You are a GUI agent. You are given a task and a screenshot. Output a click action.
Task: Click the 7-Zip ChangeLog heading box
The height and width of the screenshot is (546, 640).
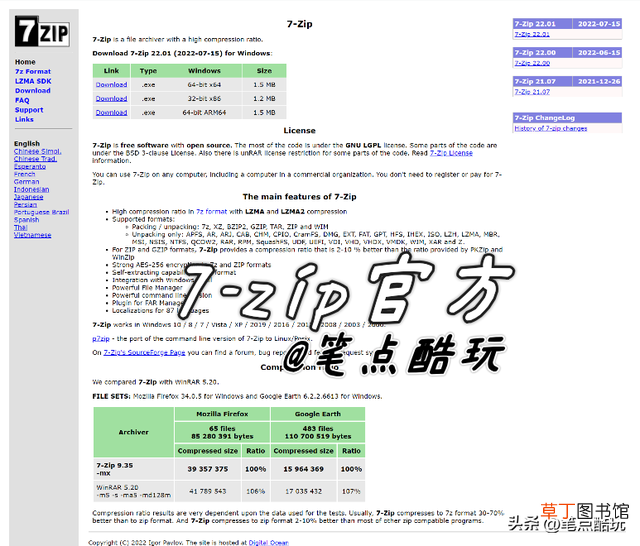[567, 118]
